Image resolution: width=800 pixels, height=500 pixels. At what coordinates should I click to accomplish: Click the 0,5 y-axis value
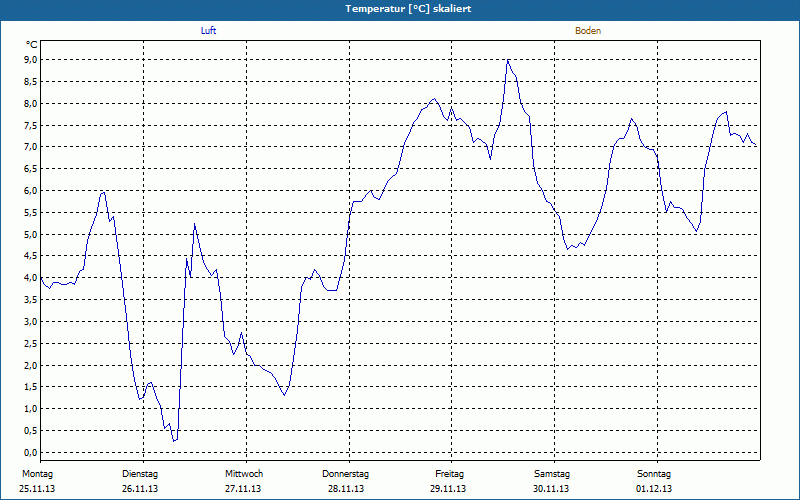[31, 431]
